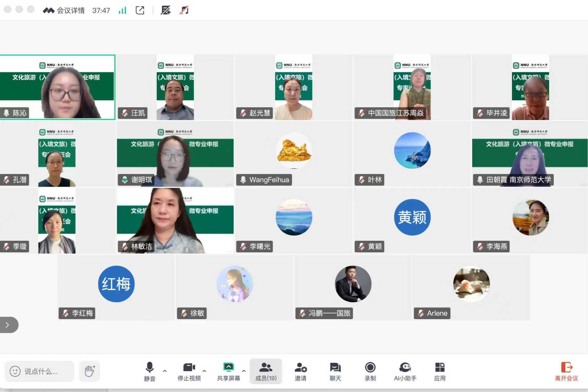Toggle the crossed-out music note icon
Screen dimensions: 588x392
click(184, 10)
